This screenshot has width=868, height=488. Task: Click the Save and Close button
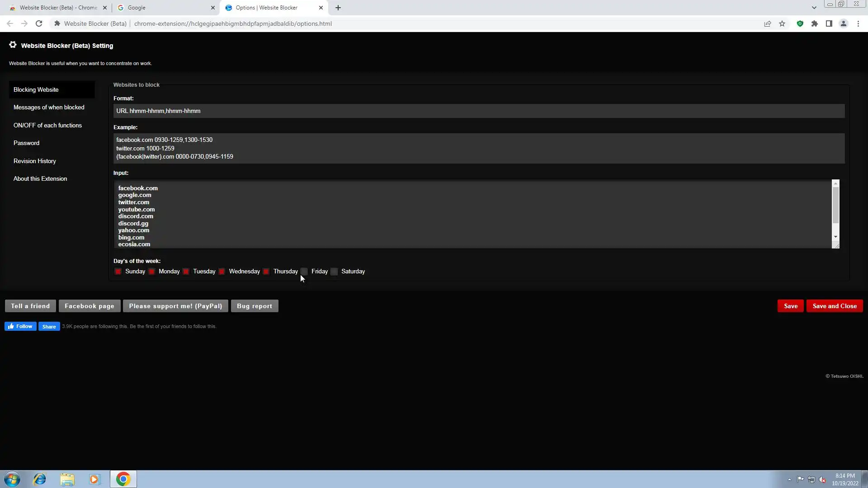coord(834,306)
